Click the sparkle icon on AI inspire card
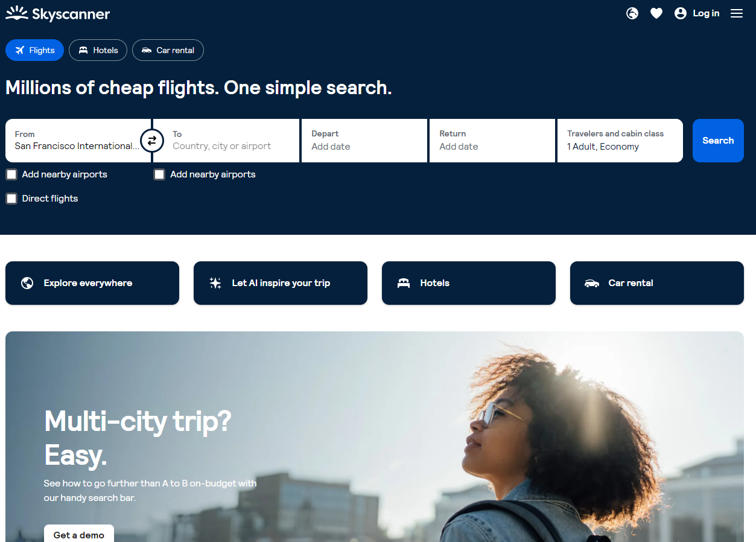 point(215,283)
